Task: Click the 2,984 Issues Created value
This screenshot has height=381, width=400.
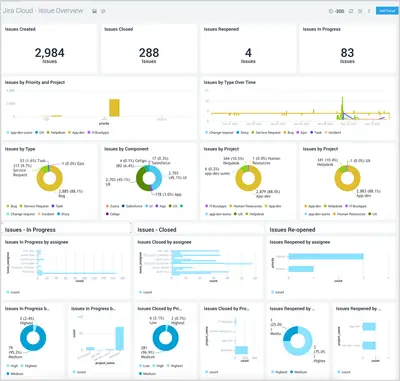Action: pos(50,53)
